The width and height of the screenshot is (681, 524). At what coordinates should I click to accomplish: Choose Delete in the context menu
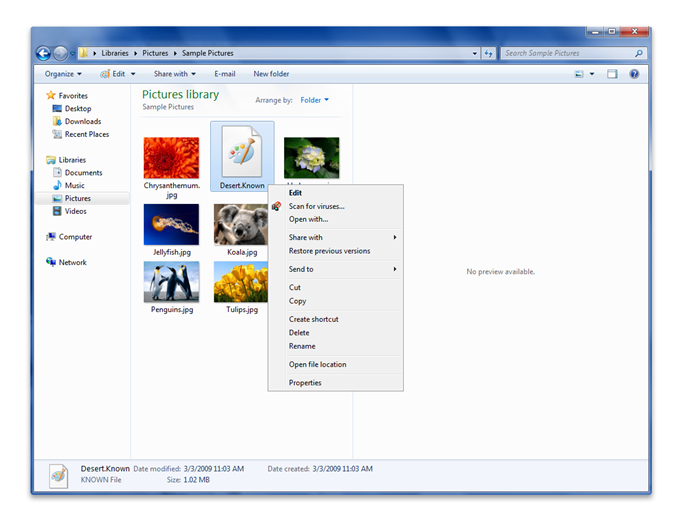pos(336,333)
